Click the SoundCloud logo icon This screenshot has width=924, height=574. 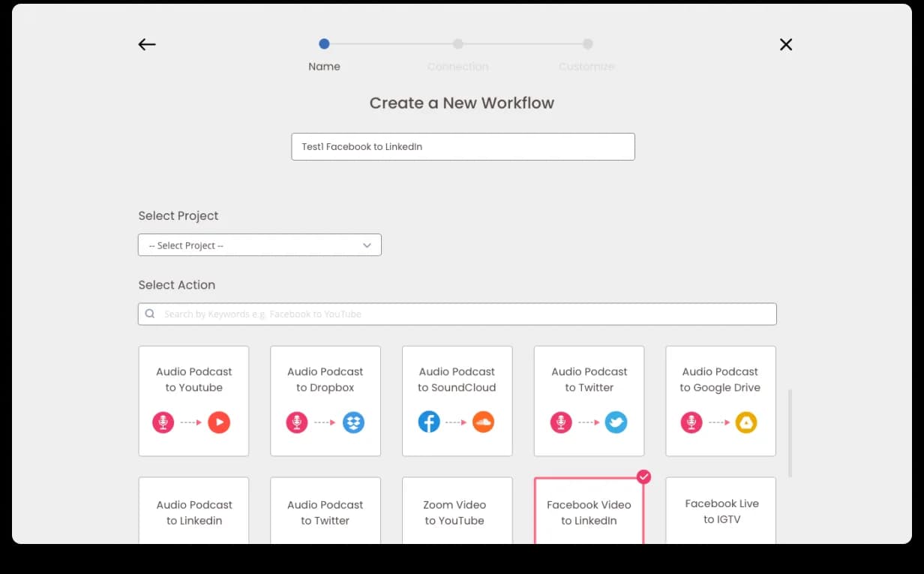click(484, 422)
